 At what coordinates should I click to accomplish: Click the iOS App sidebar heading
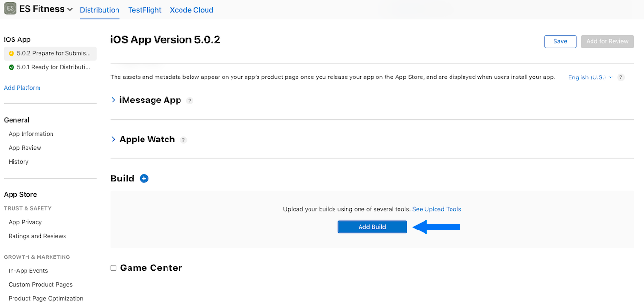coord(17,40)
